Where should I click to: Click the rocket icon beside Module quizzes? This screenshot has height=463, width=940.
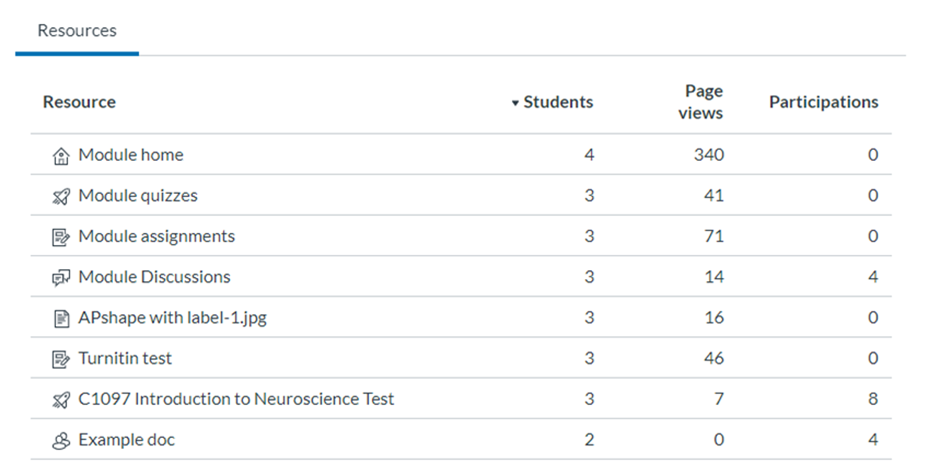pyautogui.click(x=61, y=197)
